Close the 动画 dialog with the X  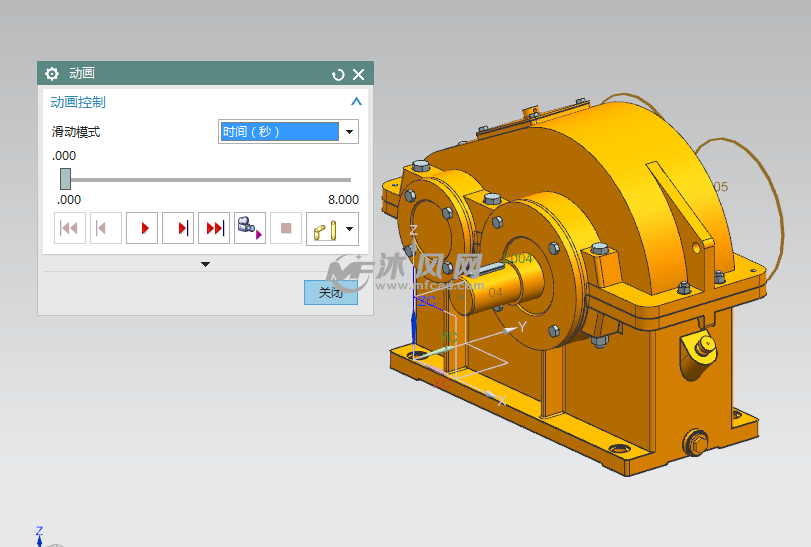(x=359, y=74)
